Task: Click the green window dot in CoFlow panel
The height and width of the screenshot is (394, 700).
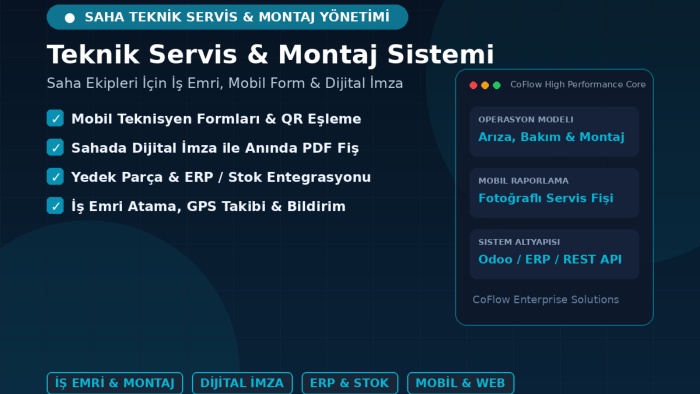Action: click(x=496, y=85)
